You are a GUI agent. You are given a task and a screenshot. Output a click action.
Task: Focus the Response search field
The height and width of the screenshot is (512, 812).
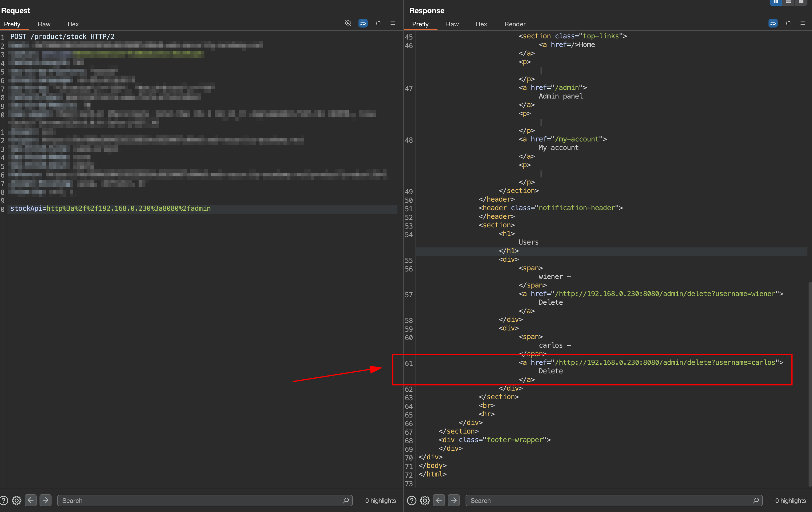607,500
